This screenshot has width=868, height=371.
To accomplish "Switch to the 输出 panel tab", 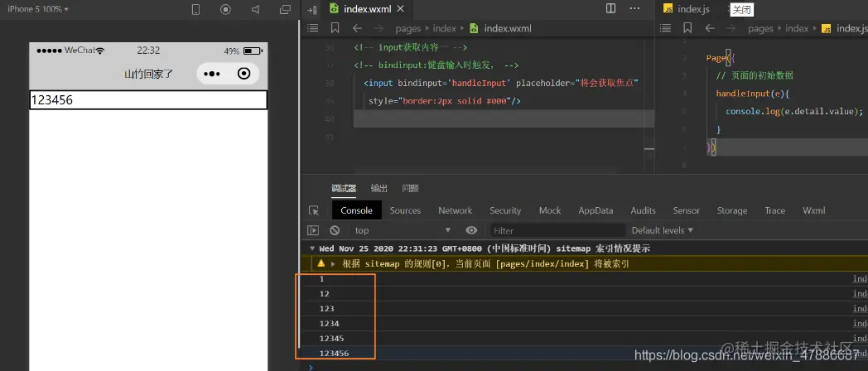I will [x=379, y=188].
